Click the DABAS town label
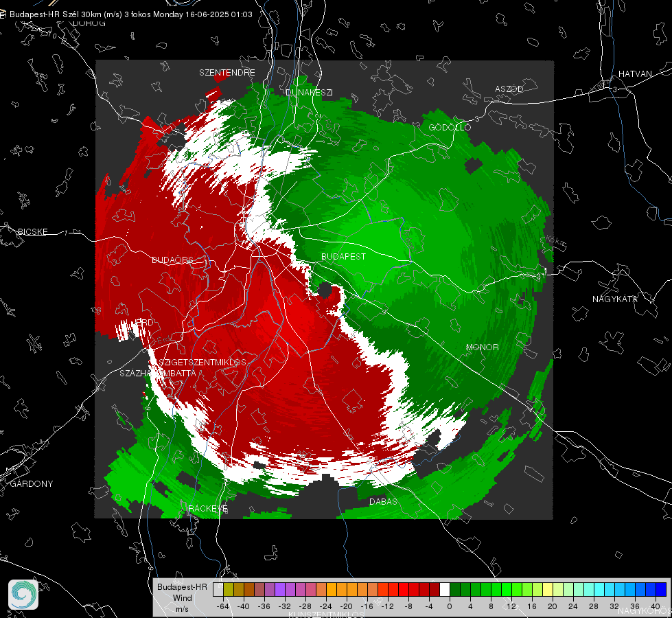The image size is (672, 618). [x=383, y=502]
